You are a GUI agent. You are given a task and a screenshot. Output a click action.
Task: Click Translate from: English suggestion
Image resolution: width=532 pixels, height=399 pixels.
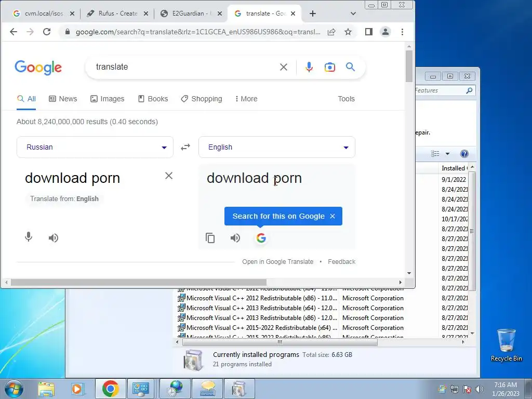pos(64,199)
